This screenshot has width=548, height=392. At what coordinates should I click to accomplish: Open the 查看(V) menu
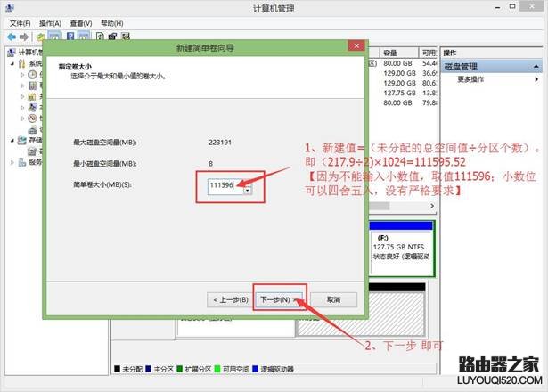coord(81,23)
